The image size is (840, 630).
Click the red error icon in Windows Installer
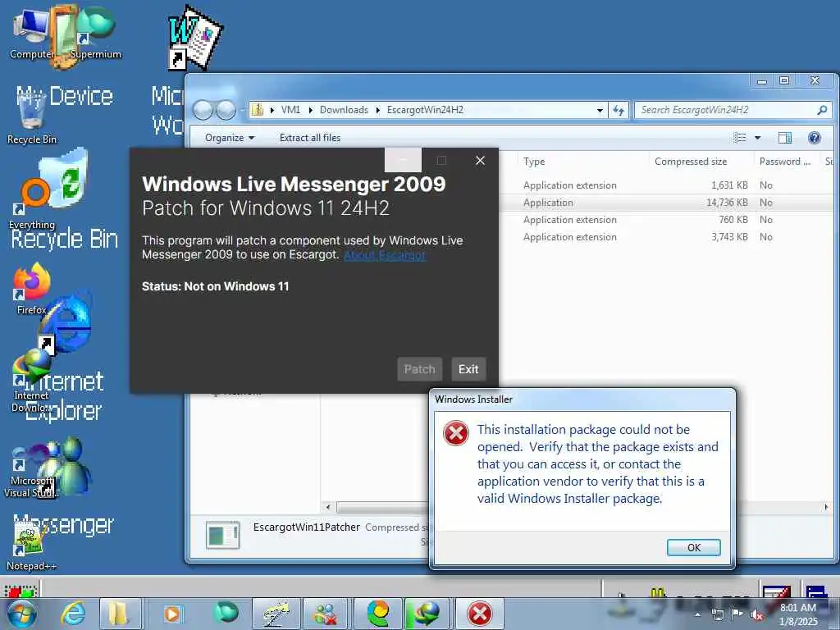tap(456, 433)
